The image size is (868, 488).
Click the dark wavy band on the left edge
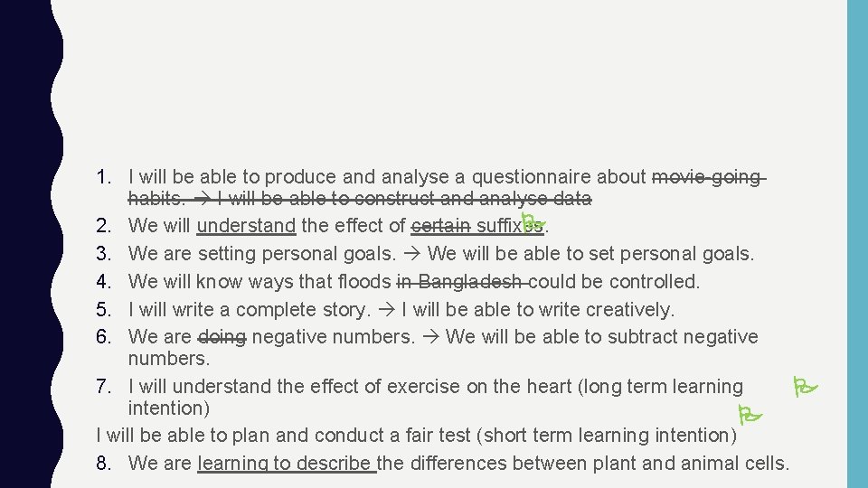27,244
